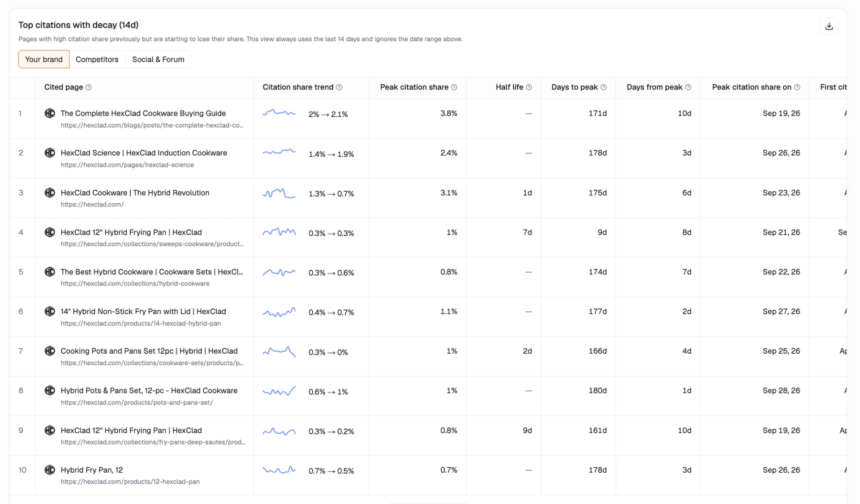860x504 pixels.
Task: Click the Sep 27, 26 date cell
Action: tap(781, 312)
